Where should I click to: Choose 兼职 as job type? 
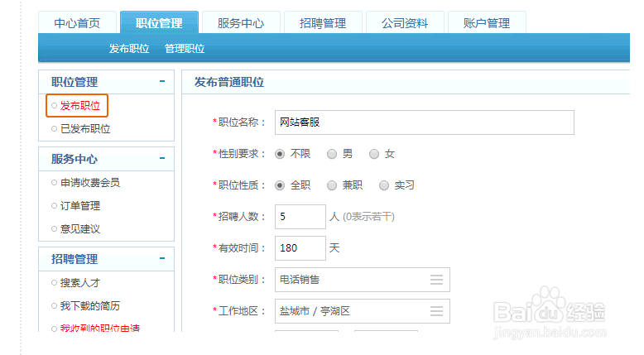pos(332,185)
